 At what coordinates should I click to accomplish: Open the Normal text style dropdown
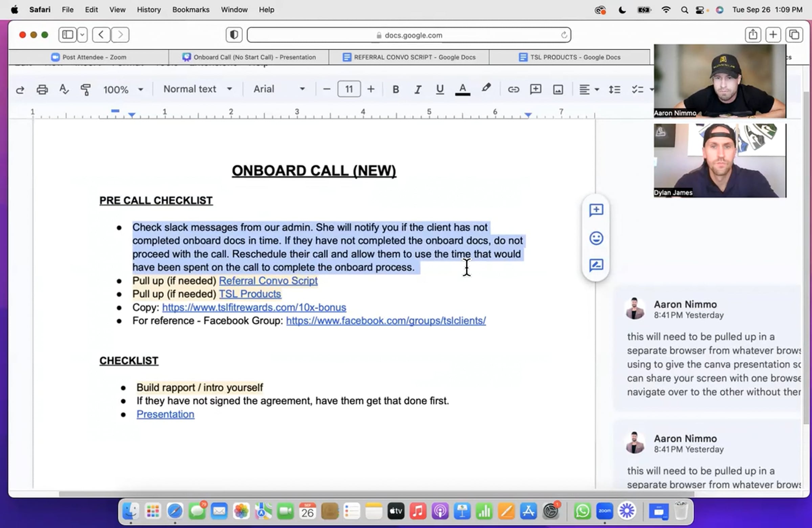click(x=198, y=89)
